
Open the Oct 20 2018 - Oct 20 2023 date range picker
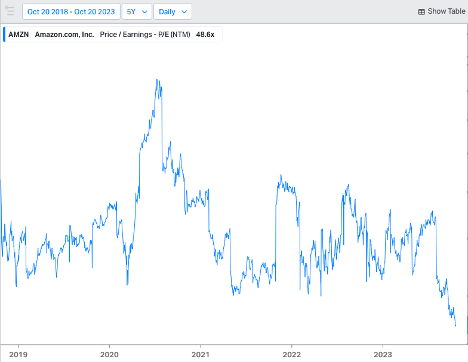pos(71,12)
